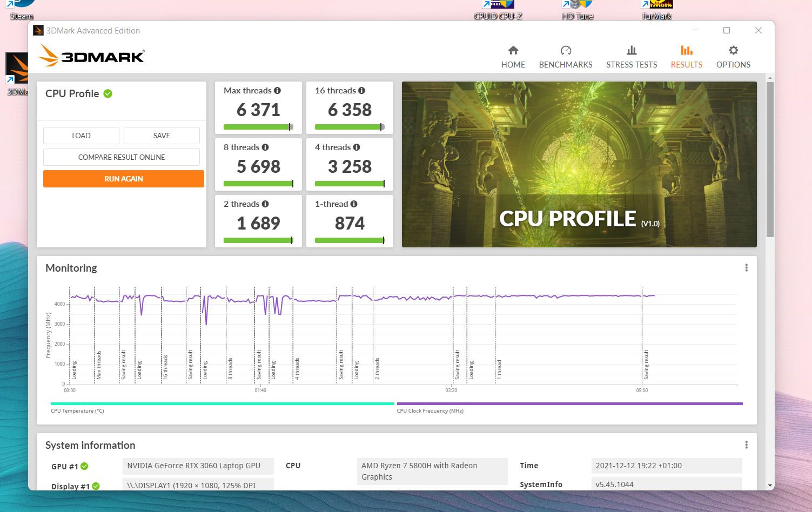The width and height of the screenshot is (812, 512).
Task: Click the NVIDIA GeForce RTX 3060 Laptop GPU field
Action: tap(198, 466)
